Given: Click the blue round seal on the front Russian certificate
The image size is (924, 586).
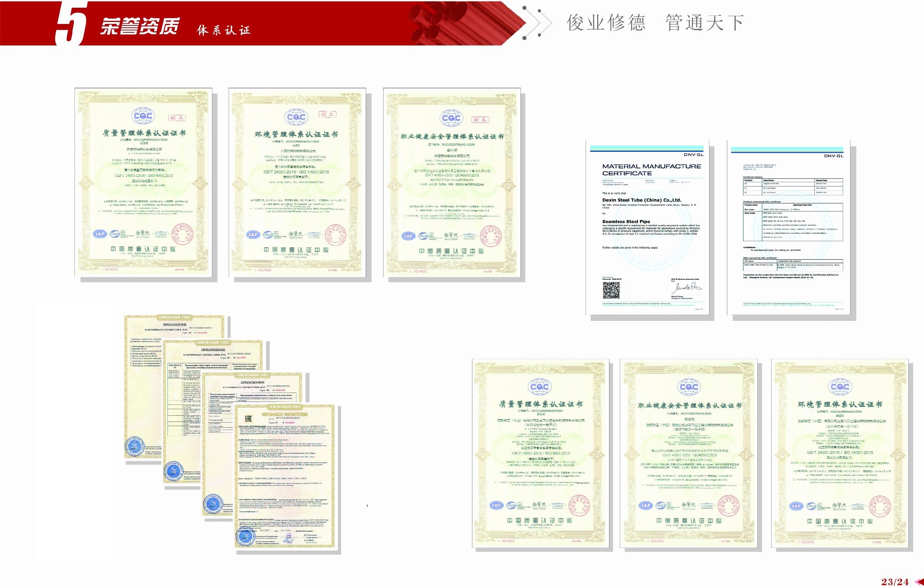Looking at the screenshot, I should 246,536.
